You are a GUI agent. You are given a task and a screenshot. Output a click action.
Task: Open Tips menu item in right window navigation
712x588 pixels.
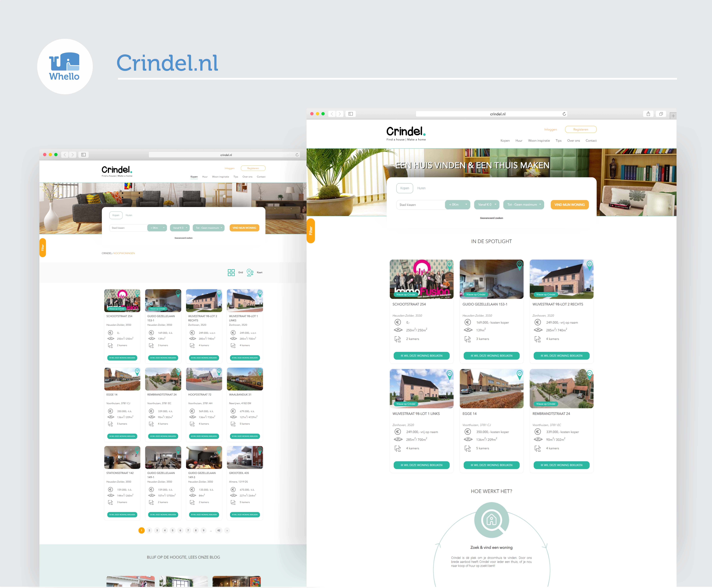[x=558, y=141]
